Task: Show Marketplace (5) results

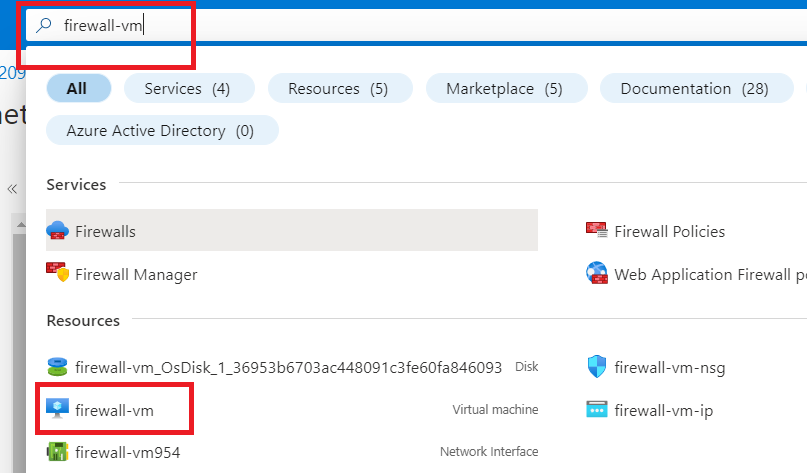Action: pyautogui.click(x=504, y=88)
